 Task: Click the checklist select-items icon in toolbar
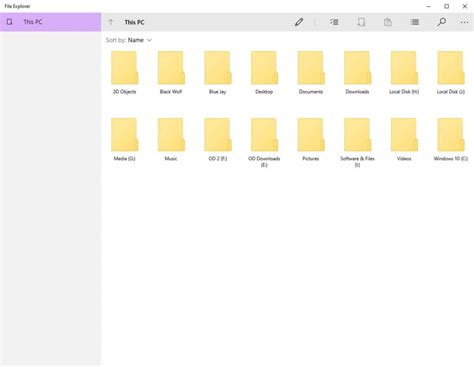pos(334,22)
